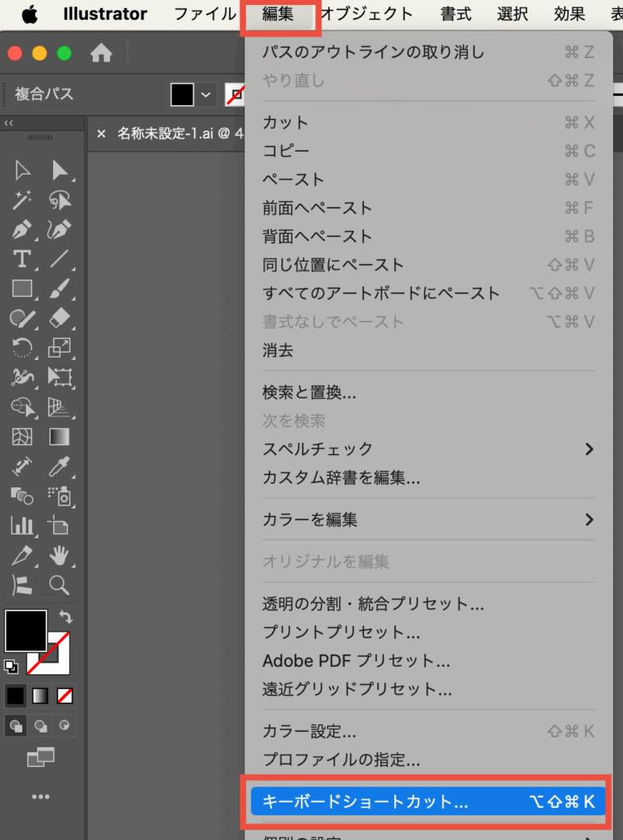Screen dimensions: 623x840
Task: Select the Free Transform tool
Action: click(x=59, y=377)
